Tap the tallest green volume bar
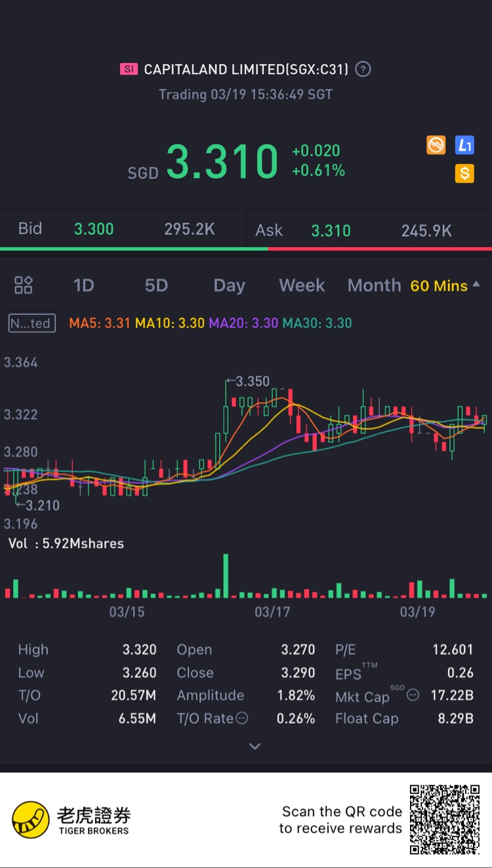Viewport: 492px width, 868px height. [226, 576]
